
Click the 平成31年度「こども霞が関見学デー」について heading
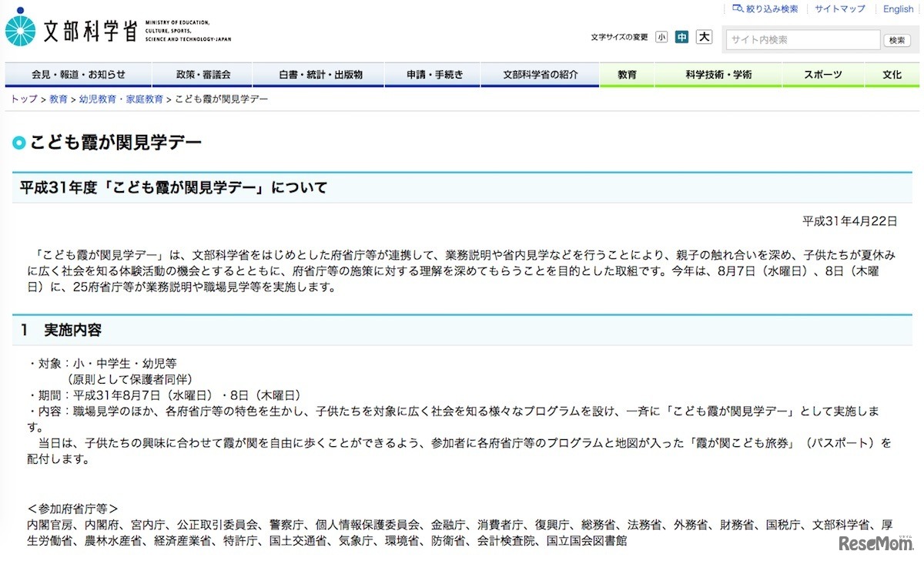[173, 187]
